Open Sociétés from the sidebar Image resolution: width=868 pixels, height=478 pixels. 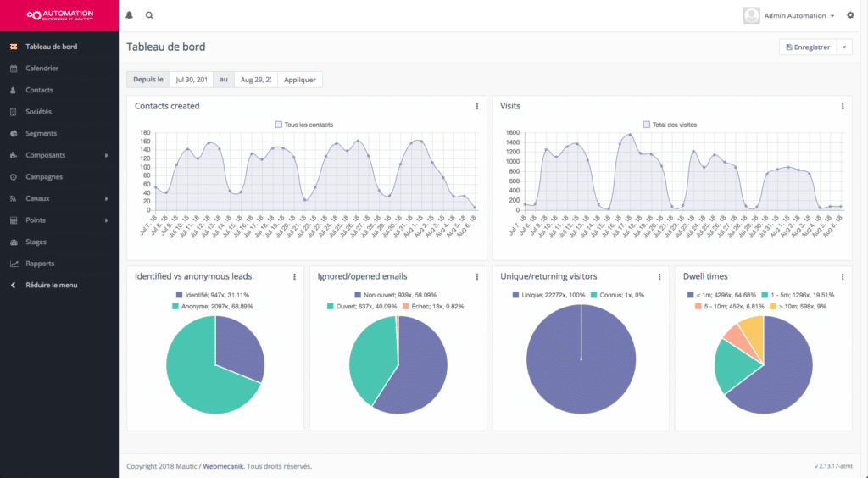39,112
